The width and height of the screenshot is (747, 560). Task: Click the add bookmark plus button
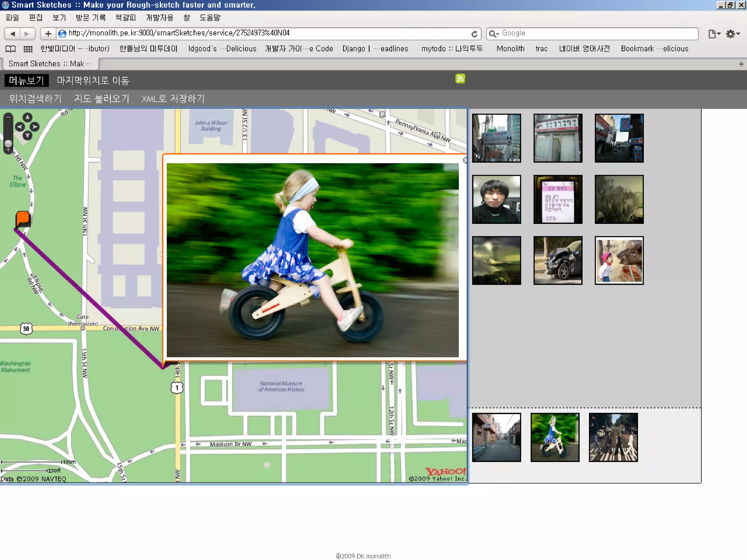[x=48, y=34]
